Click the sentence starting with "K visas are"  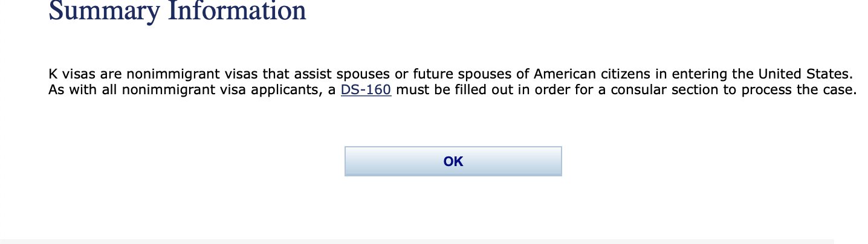click(450, 75)
